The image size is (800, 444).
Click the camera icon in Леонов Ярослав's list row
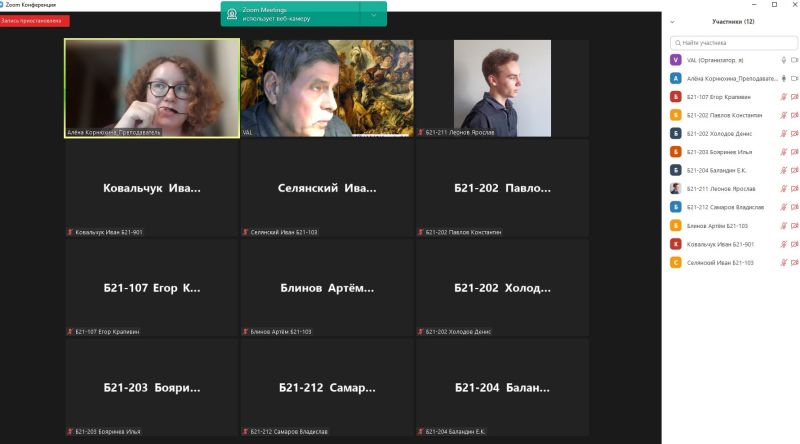pos(794,188)
